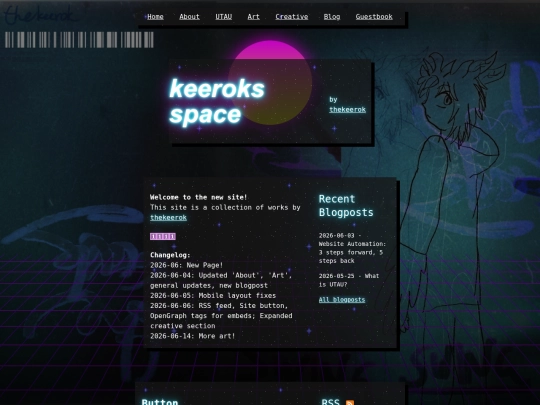Click the pink pixel badge above Changelog
Viewport: 540px width, 405px height.
[x=163, y=236]
